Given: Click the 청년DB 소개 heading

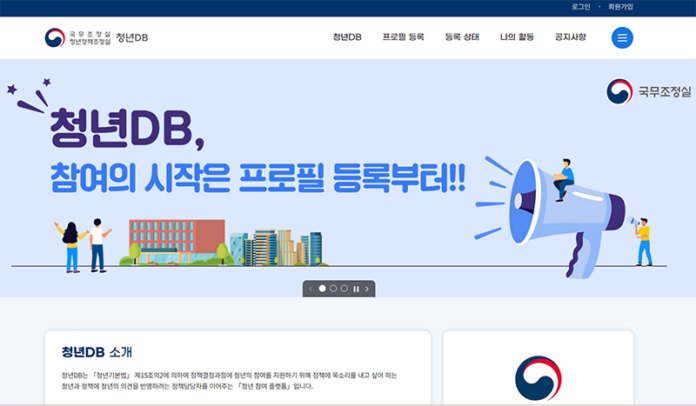Looking at the screenshot, I should point(97,352).
